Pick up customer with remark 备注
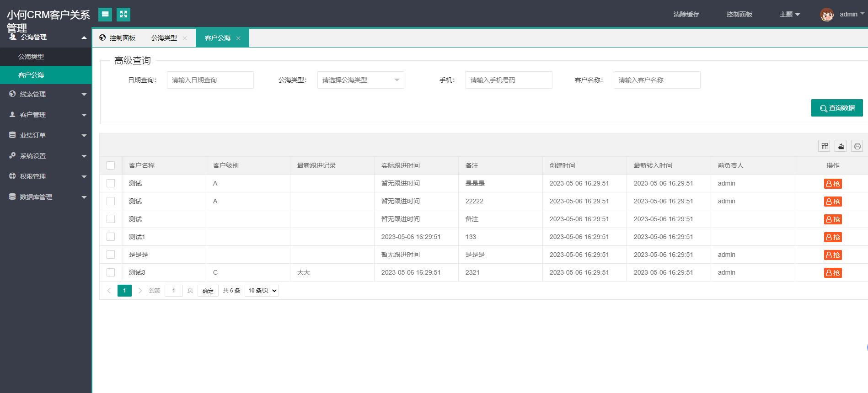This screenshot has height=393, width=868. pos(833,219)
